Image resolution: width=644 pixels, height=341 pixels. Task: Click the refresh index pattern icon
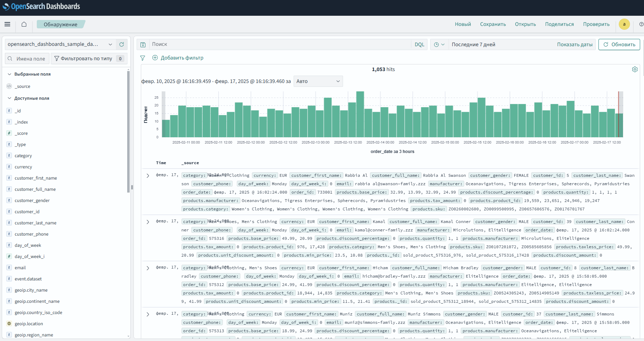122,44
